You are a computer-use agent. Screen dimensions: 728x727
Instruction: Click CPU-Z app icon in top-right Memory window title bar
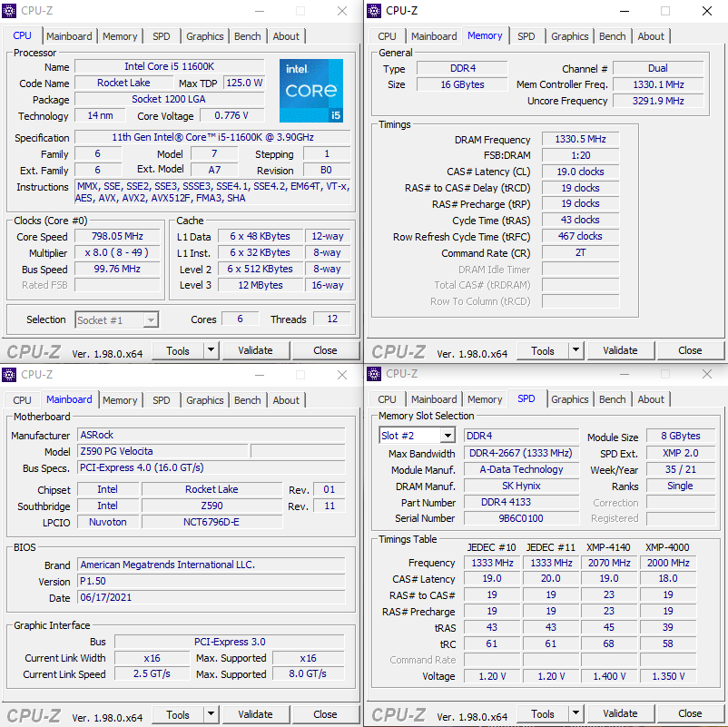[x=374, y=10]
